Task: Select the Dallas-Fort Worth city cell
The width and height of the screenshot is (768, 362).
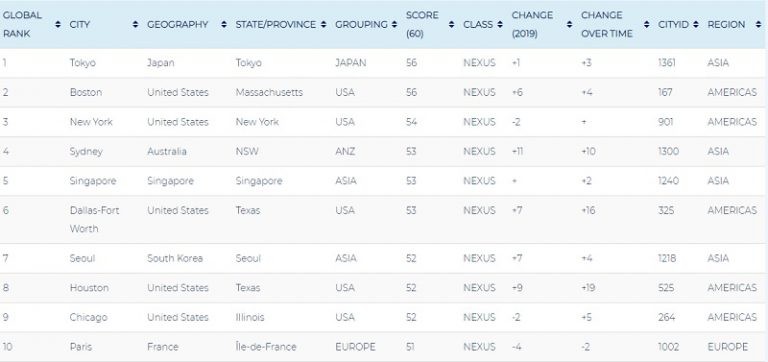Action: point(95,219)
